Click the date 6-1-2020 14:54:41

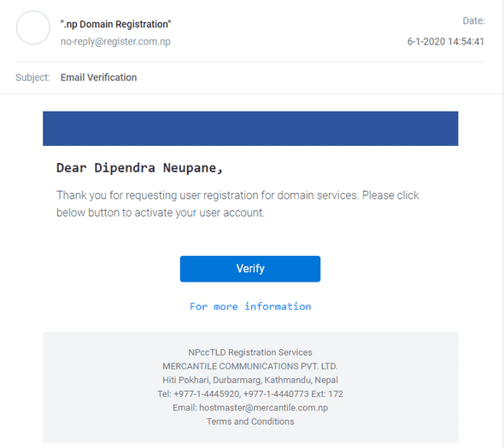(x=446, y=42)
